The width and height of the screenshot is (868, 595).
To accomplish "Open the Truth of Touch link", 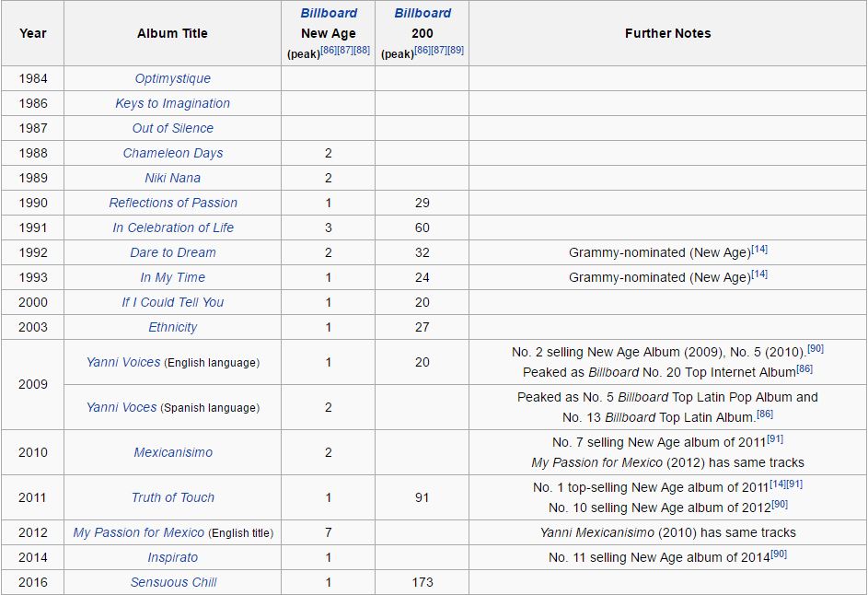I will tap(172, 497).
